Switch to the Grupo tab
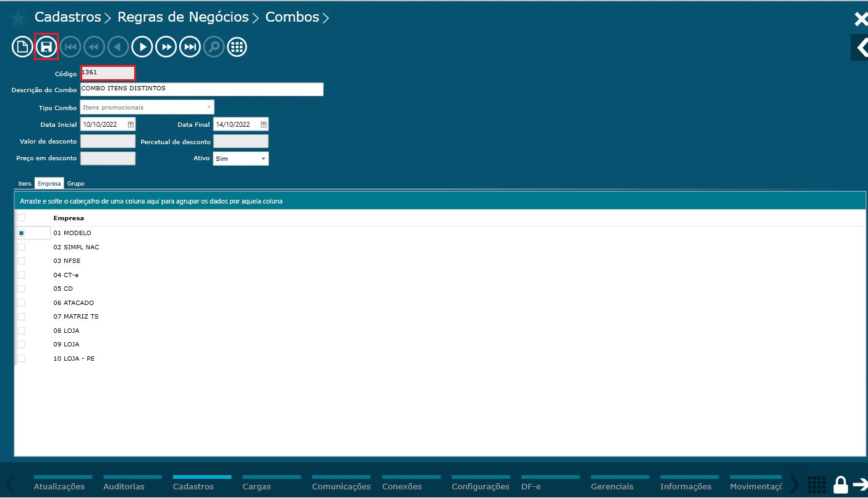Viewport: 868px width, 498px height. 76,184
